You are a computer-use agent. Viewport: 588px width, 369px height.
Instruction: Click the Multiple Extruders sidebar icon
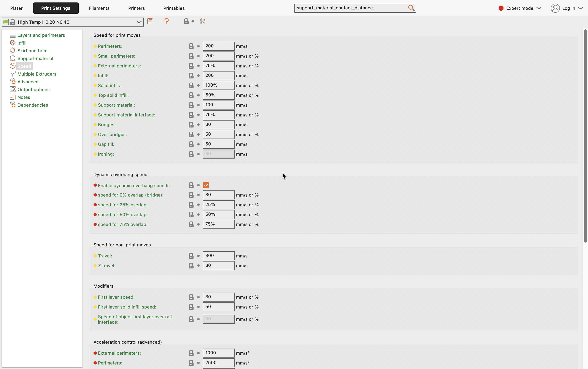click(13, 74)
